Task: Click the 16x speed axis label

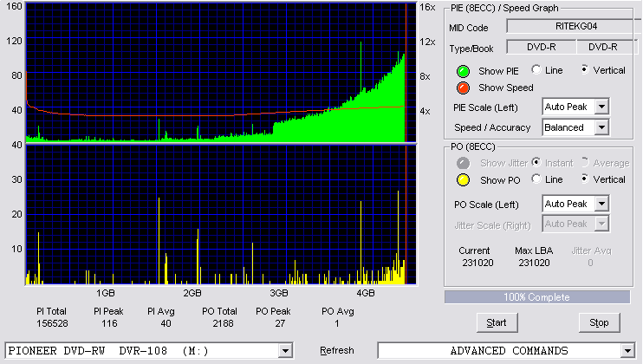Action: point(427,8)
